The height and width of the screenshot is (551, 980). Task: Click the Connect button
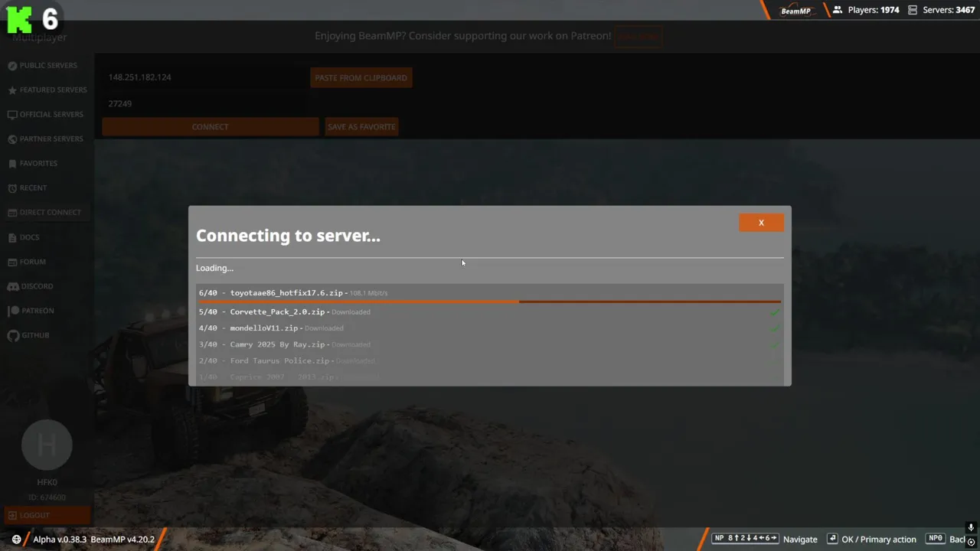pos(211,127)
